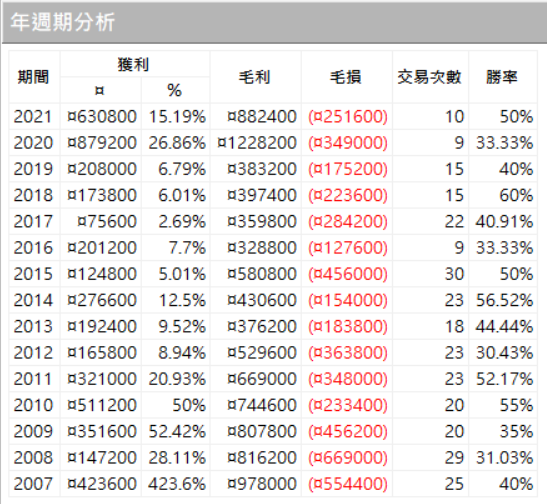Select the 2011 period cell
The width and height of the screenshot is (547, 504).
33,379
